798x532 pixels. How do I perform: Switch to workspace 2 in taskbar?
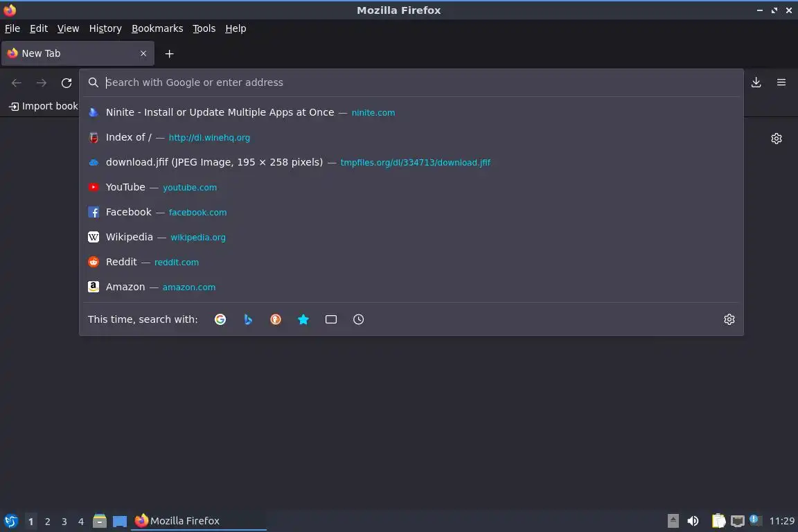point(47,522)
